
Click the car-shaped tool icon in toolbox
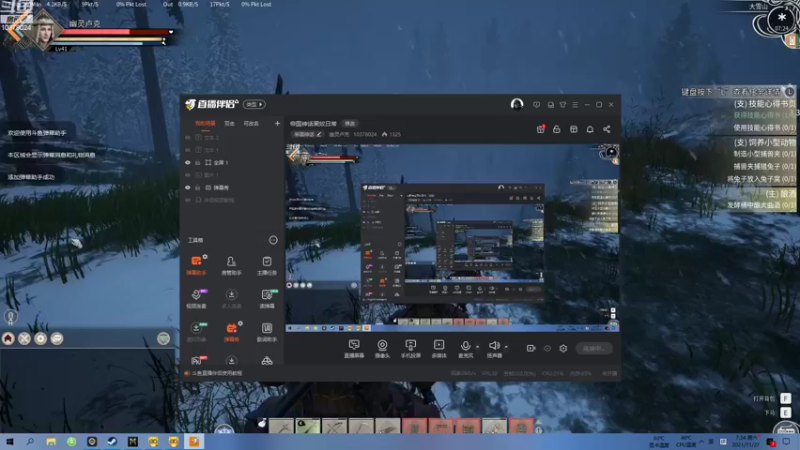point(267,361)
